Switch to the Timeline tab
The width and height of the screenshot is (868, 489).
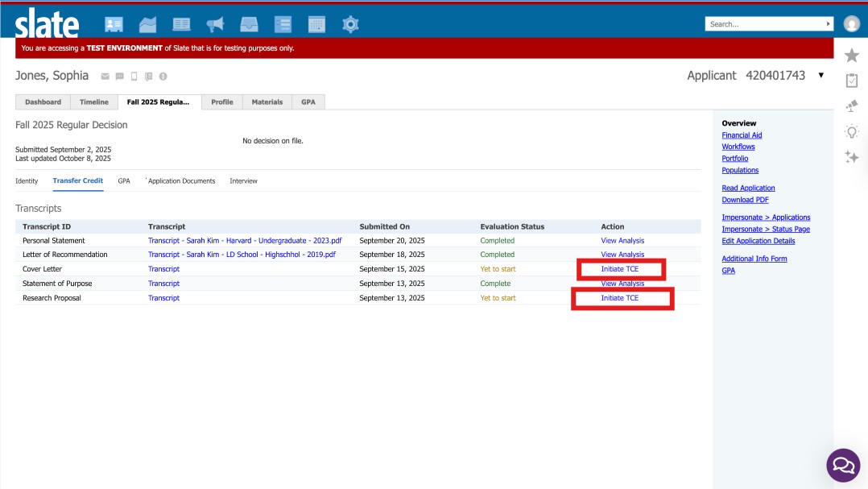[x=94, y=102]
